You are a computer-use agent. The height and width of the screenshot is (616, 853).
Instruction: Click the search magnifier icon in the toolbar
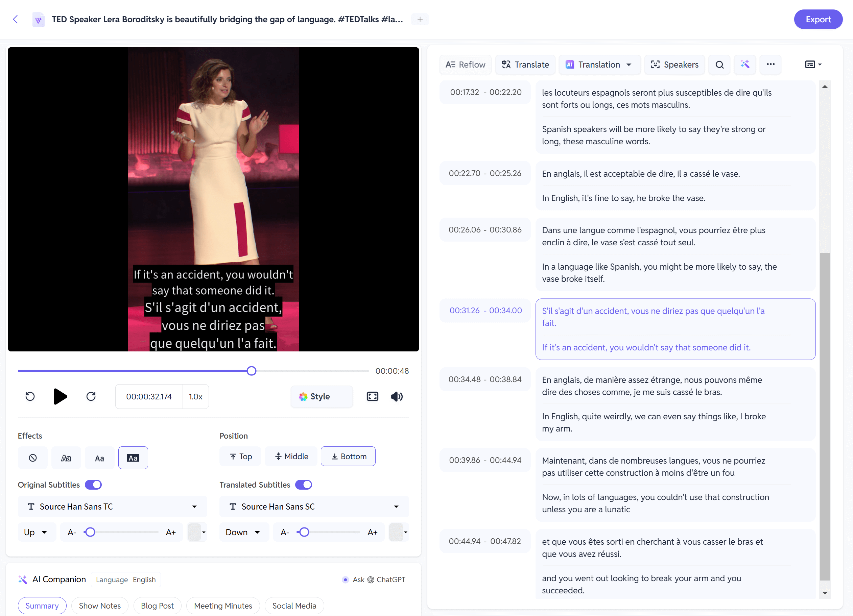719,65
